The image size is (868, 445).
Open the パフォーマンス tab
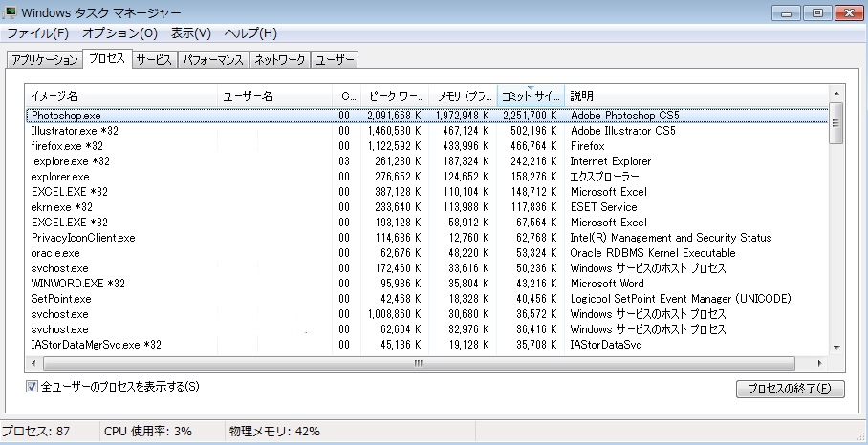pos(213,60)
